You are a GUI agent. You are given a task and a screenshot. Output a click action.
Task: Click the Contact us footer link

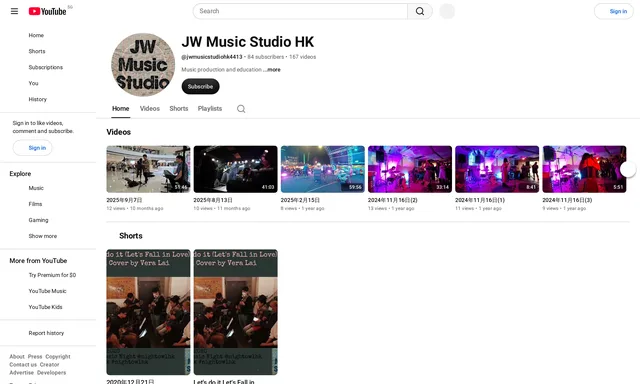(x=23, y=365)
